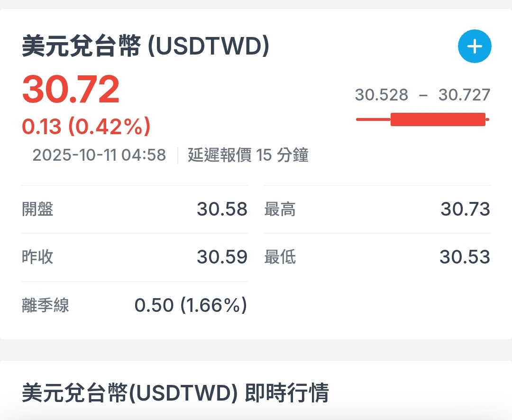Click the 最低 value 30.53
512x420 pixels.
[465, 257]
